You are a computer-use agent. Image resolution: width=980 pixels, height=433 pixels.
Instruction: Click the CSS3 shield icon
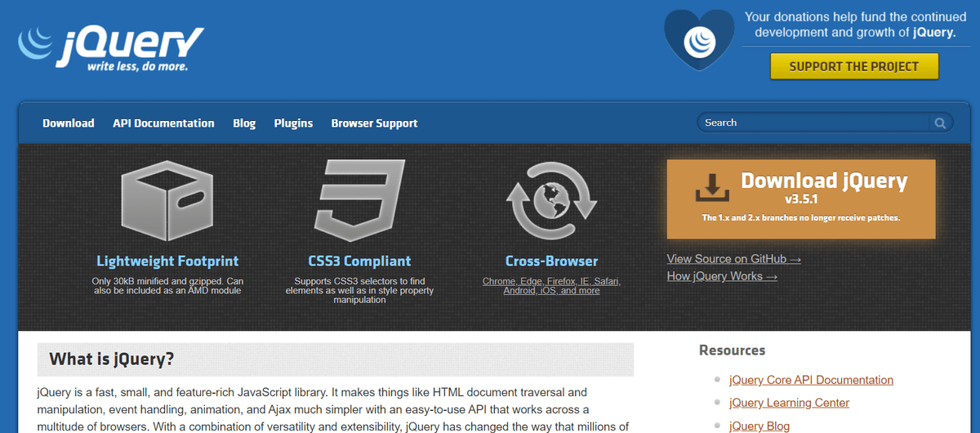coord(359,200)
